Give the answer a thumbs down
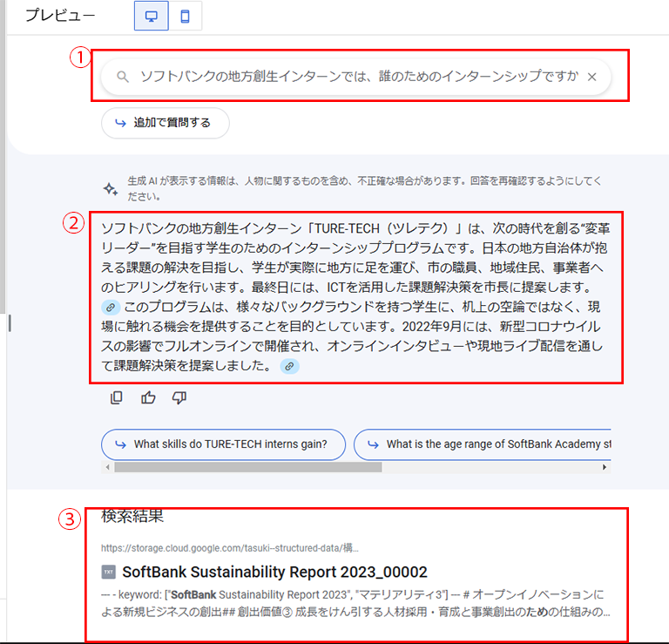Screen dimensions: 669x644 179,397
